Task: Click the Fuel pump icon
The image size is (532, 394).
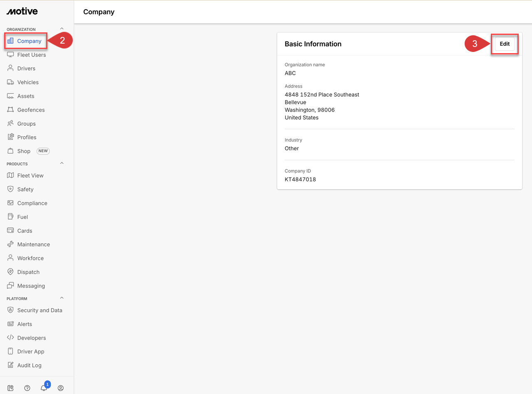Action: 10,217
